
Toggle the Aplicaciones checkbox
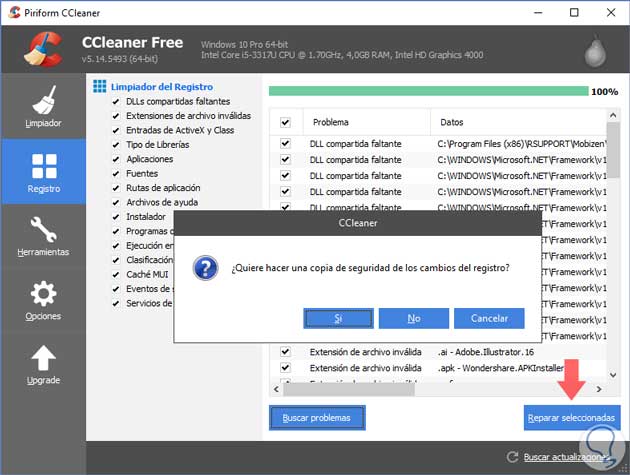click(x=116, y=160)
